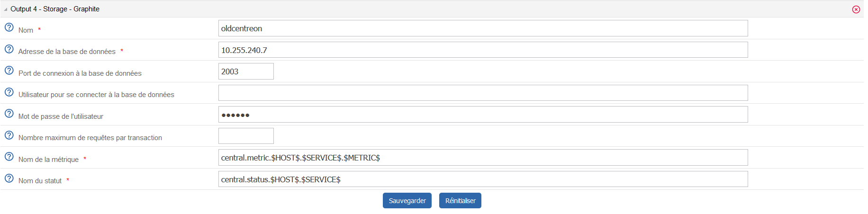
Task: Open help icon beside Nom field
Action: [x=9, y=27]
